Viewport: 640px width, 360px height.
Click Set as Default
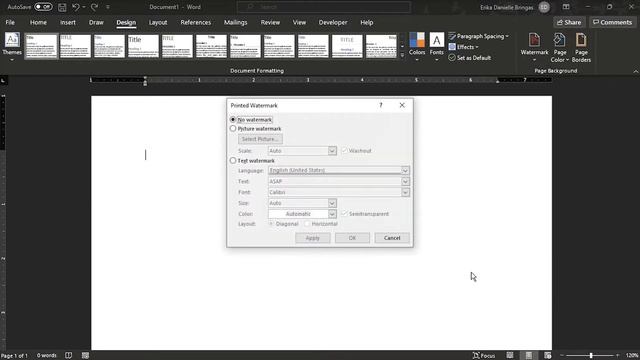[x=470, y=58]
